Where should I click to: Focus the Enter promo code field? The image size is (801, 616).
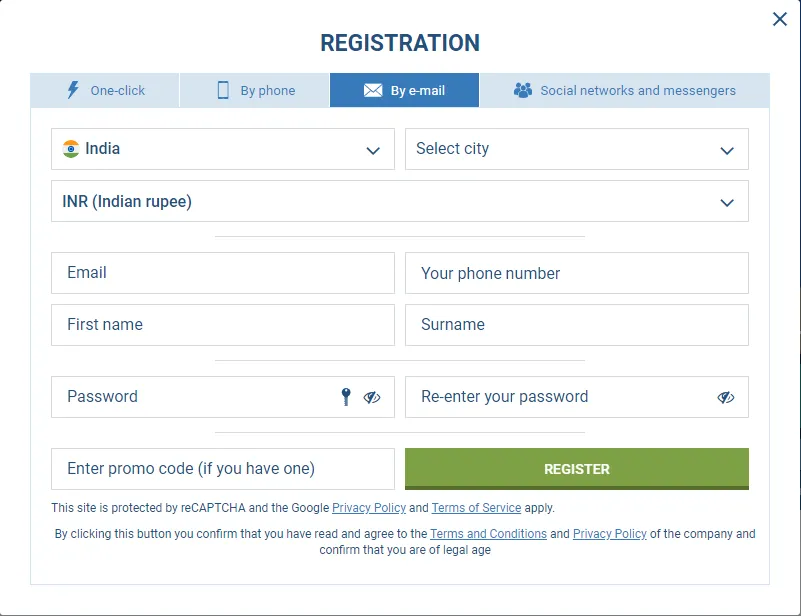(222, 469)
